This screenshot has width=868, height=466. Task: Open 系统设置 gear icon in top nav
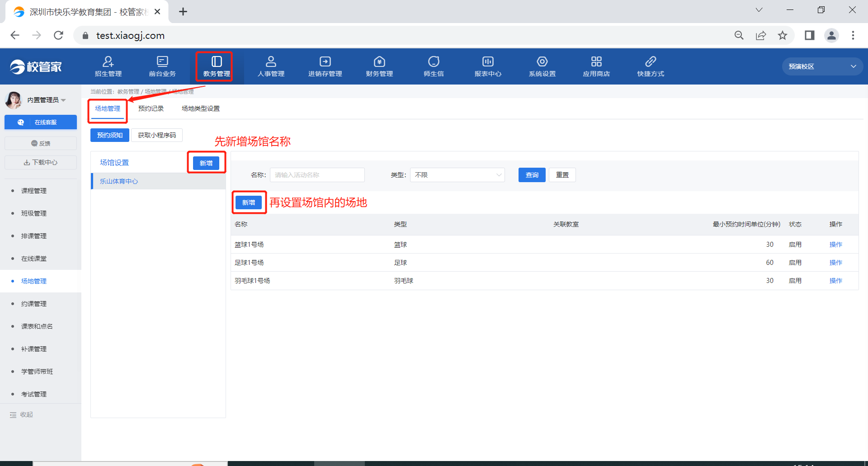pyautogui.click(x=542, y=62)
